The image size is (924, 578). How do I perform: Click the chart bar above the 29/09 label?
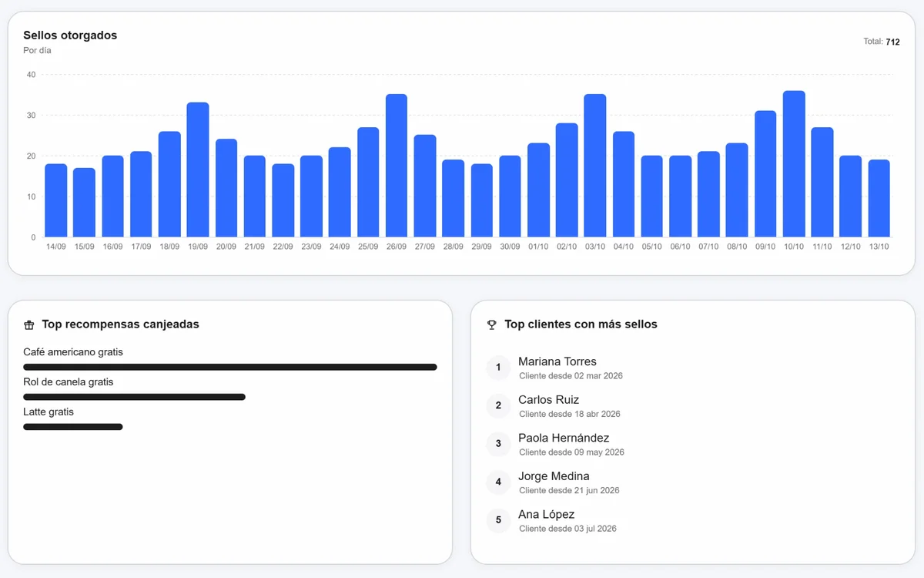[482, 200]
